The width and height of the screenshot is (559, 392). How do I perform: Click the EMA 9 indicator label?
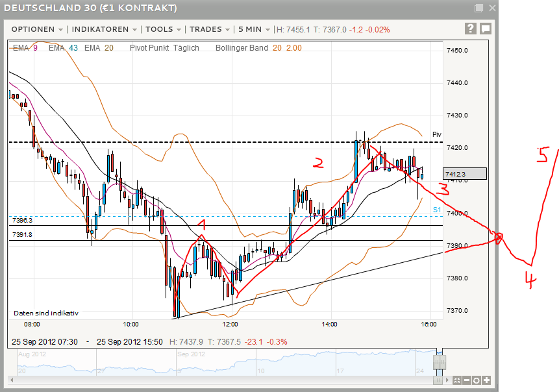pos(24,47)
